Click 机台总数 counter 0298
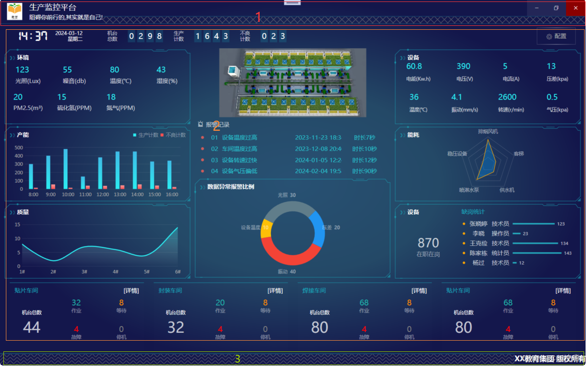This screenshot has width=588, height=367. point(145,36)
